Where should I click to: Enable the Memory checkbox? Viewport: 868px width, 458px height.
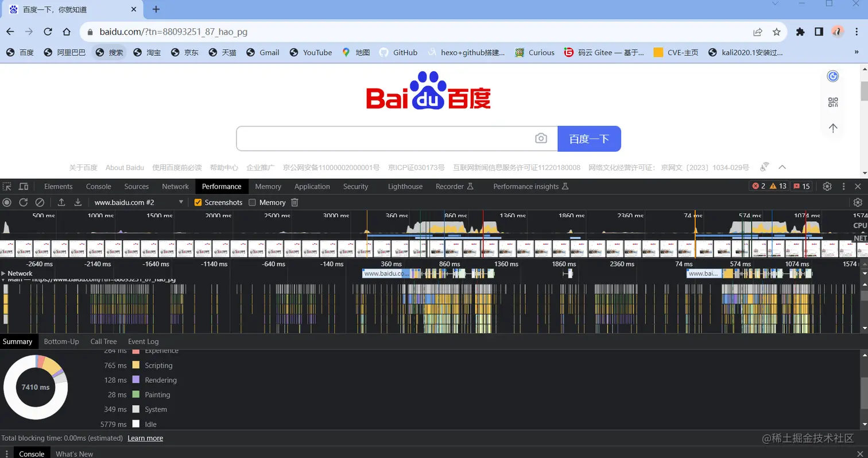click(x=252, y=202)
